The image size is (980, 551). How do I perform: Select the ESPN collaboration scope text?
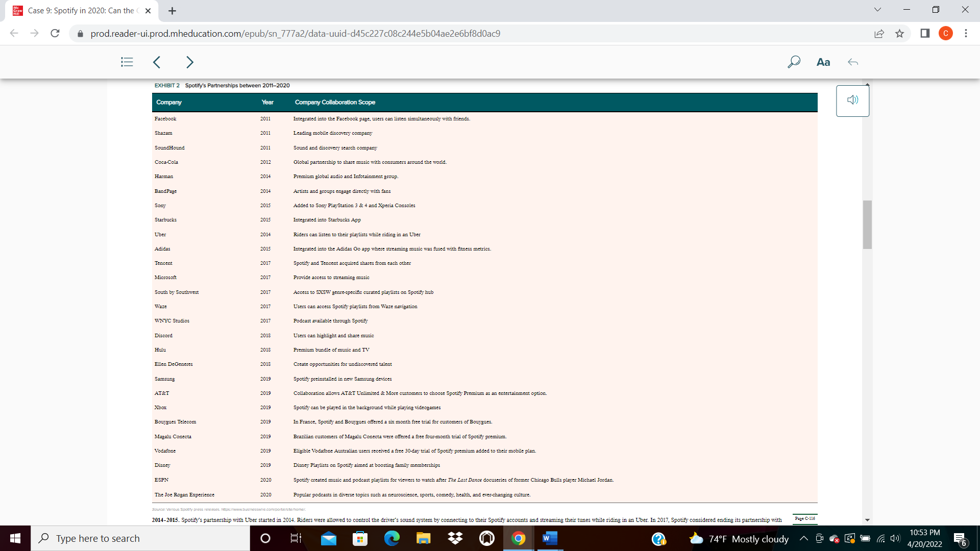(453, 480)
